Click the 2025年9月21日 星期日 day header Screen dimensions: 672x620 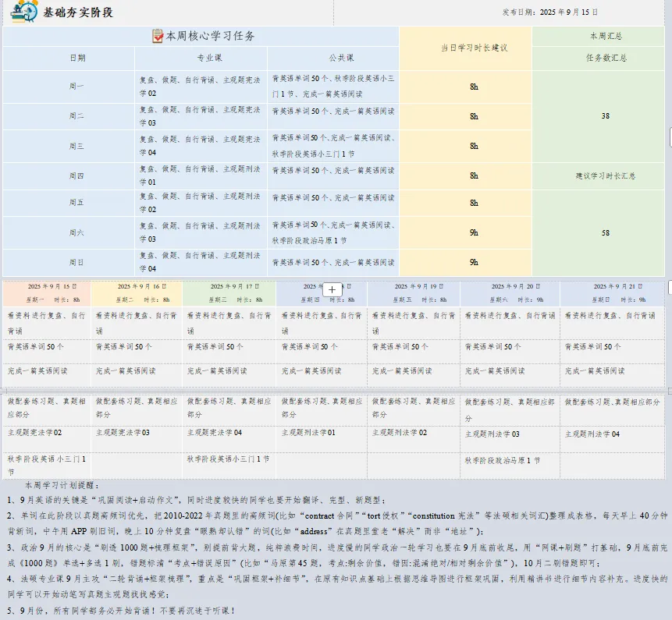click(x=612, y=293)
